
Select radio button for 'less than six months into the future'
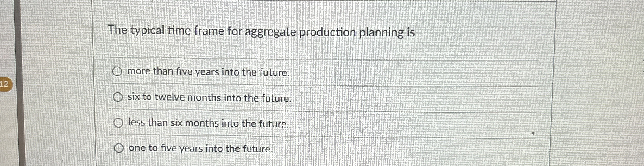118,122
